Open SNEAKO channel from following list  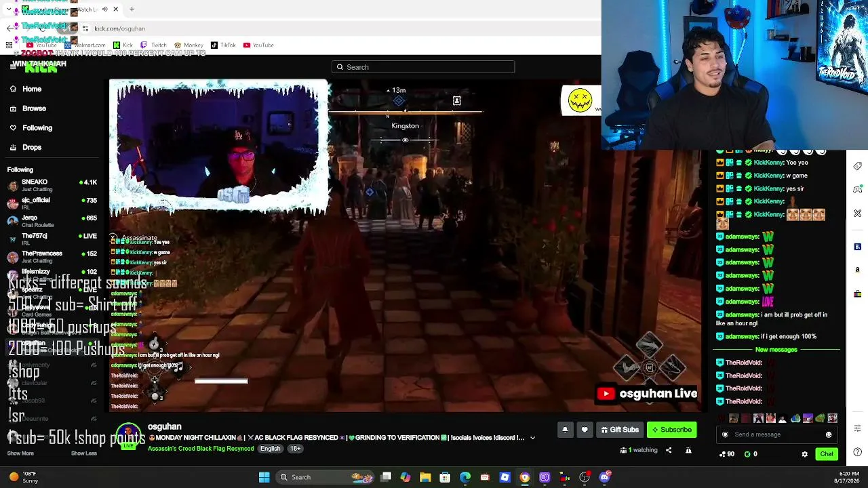pos(52,184)
